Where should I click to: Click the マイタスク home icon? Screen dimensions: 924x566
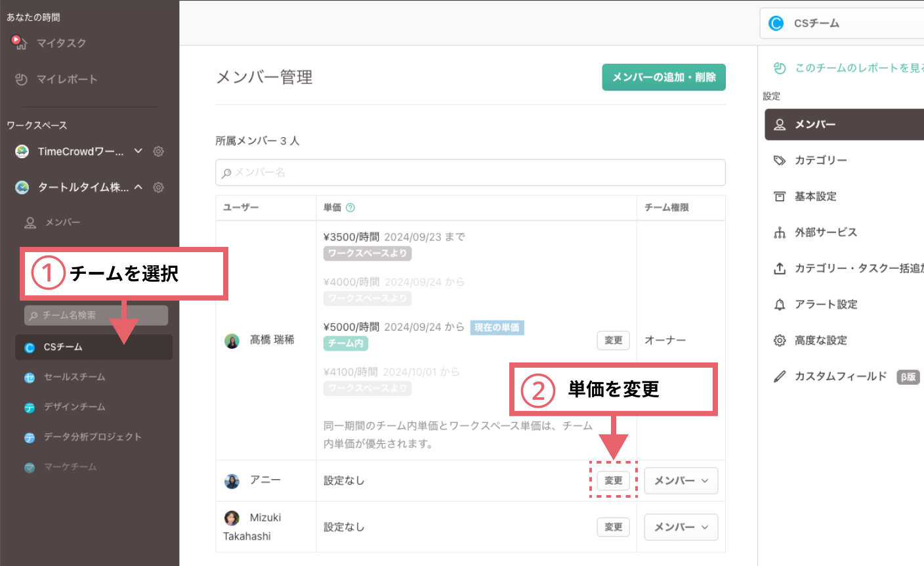tap(20, 43)
